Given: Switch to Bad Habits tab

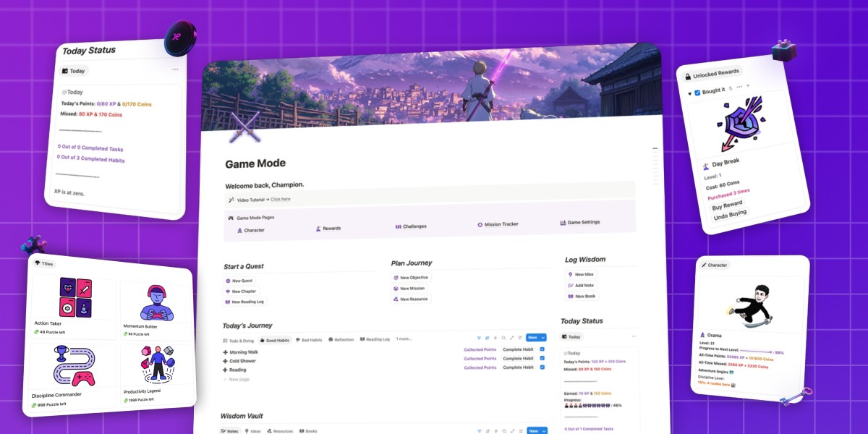Looking at the screenshot, I should click(x=309, y=340).
